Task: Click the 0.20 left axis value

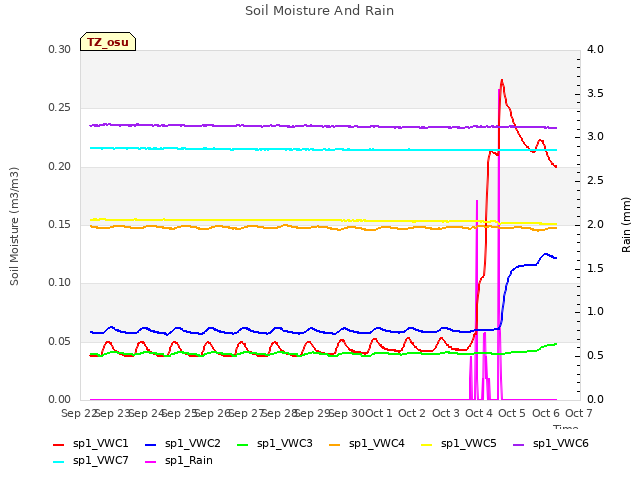Action: [60, 167]
